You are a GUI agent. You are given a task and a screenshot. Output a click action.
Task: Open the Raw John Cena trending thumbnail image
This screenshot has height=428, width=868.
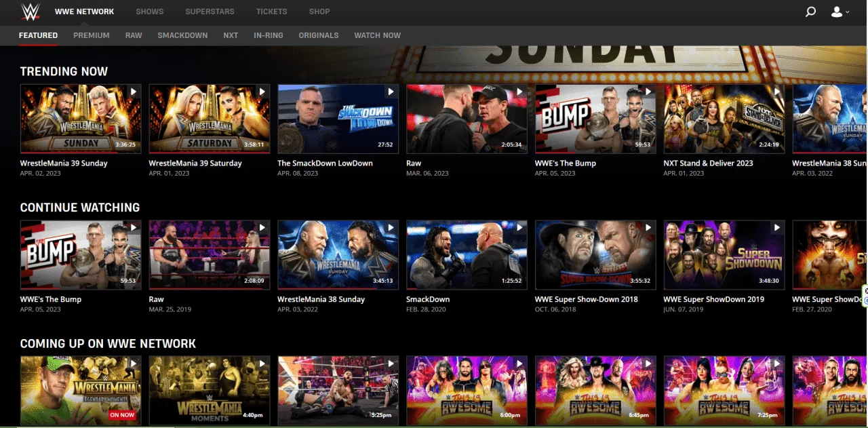[x=467, y=119]
